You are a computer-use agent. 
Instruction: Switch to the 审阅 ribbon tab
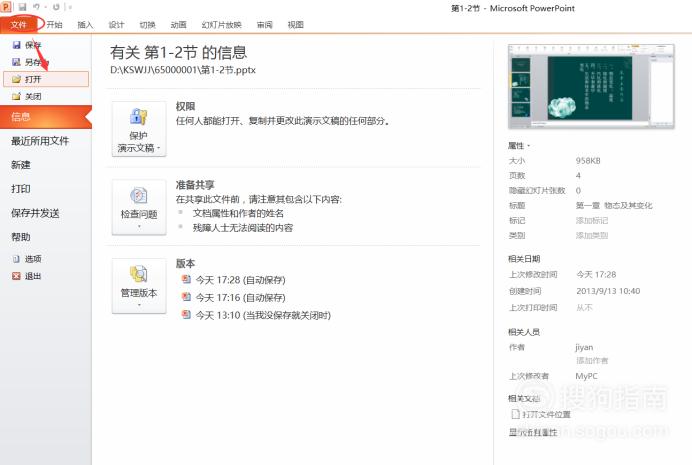[x=264, y=25]
